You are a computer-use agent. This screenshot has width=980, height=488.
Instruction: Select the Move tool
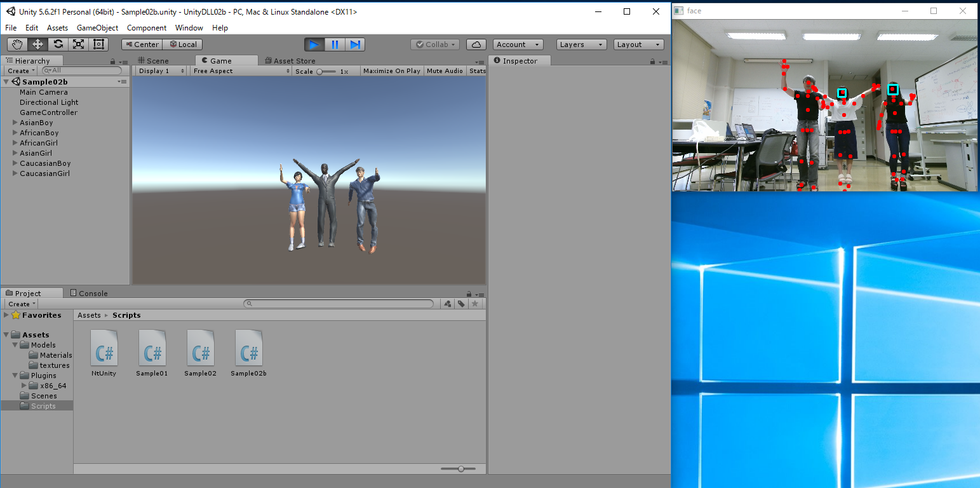pyautogui.click(x=37, y=44)
